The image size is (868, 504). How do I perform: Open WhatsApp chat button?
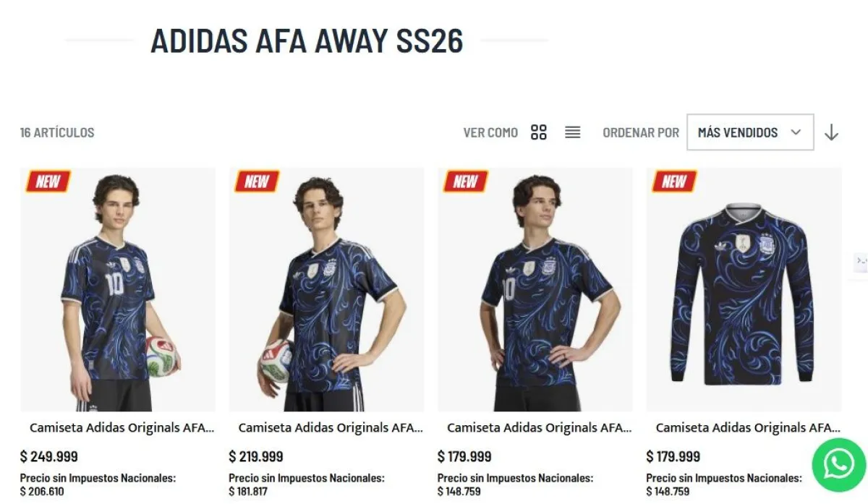click(838, 464)
